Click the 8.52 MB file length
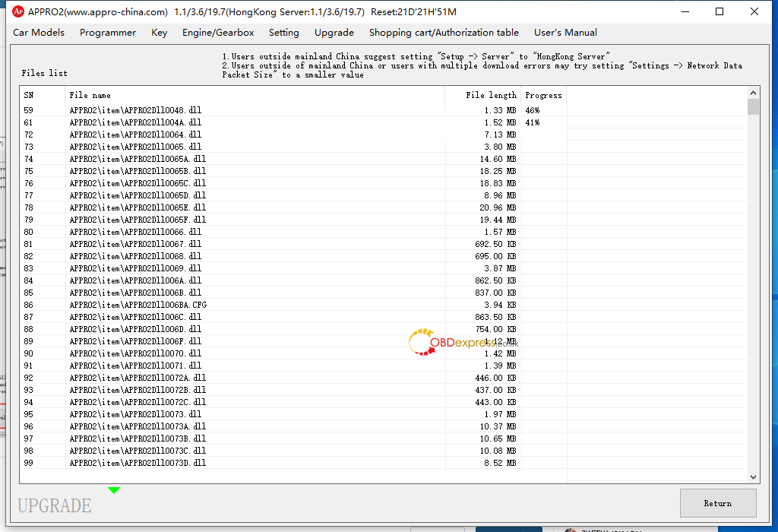The image size is (778, 532). point(500,463)
